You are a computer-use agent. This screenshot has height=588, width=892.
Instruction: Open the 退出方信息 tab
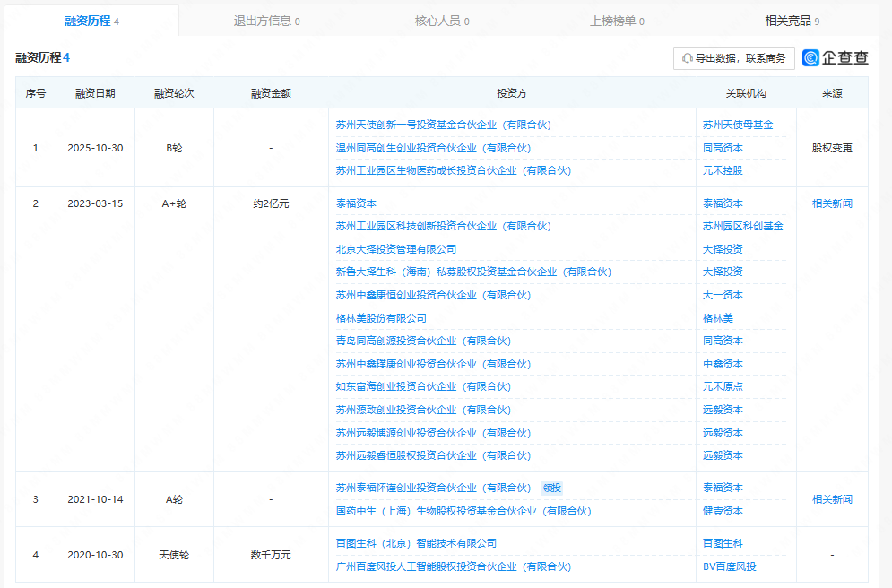point(266,21)
